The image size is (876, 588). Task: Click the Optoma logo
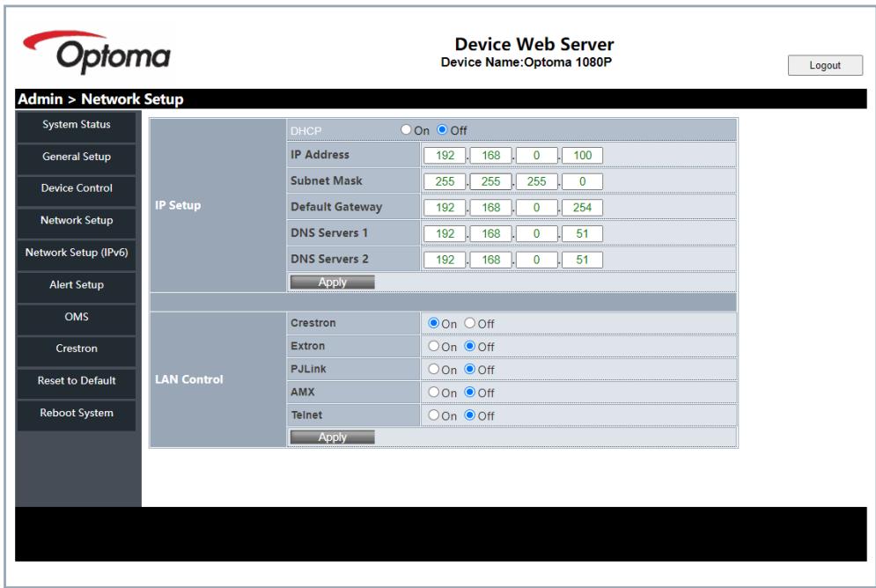click(x=97, y=52)
